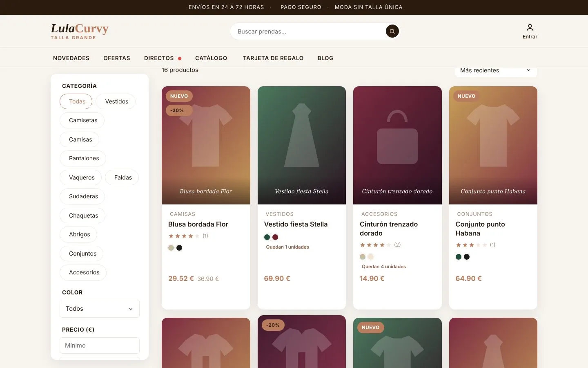This screenshot has height=368, width=588.
Task: Click the search magnifier button
Action: tap(392, 31)
